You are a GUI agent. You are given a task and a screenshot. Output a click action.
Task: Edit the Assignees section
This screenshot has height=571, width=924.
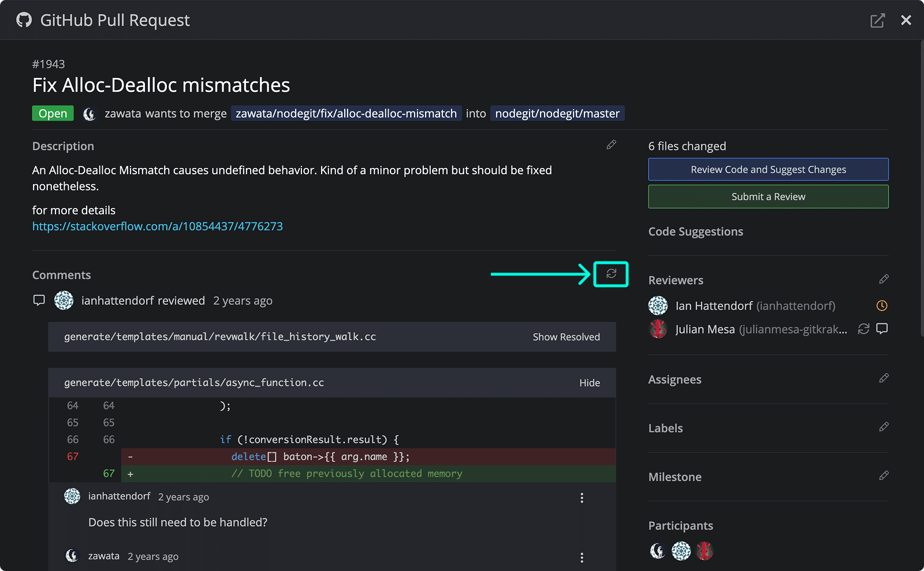[884, 378]
